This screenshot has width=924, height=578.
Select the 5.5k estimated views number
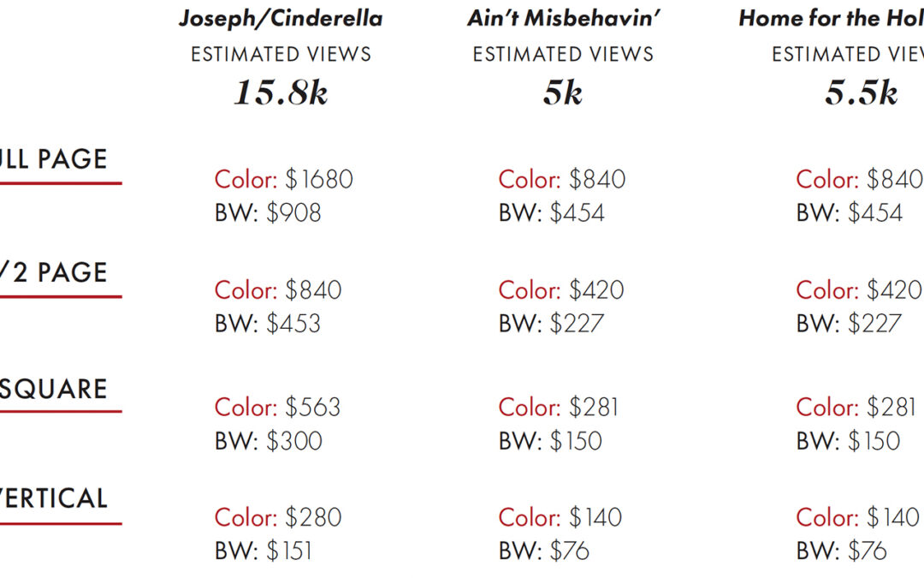tap(861, 92)
